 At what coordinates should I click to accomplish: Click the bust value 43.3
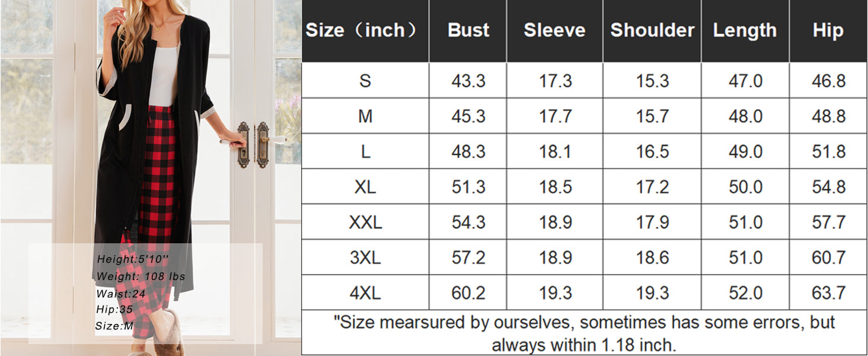click(x=468, y=81)
